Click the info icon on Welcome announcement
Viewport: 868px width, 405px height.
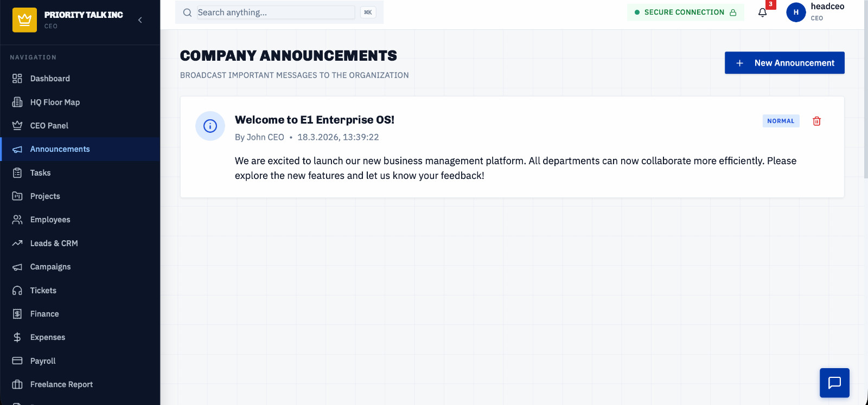[x=210, y=126]
